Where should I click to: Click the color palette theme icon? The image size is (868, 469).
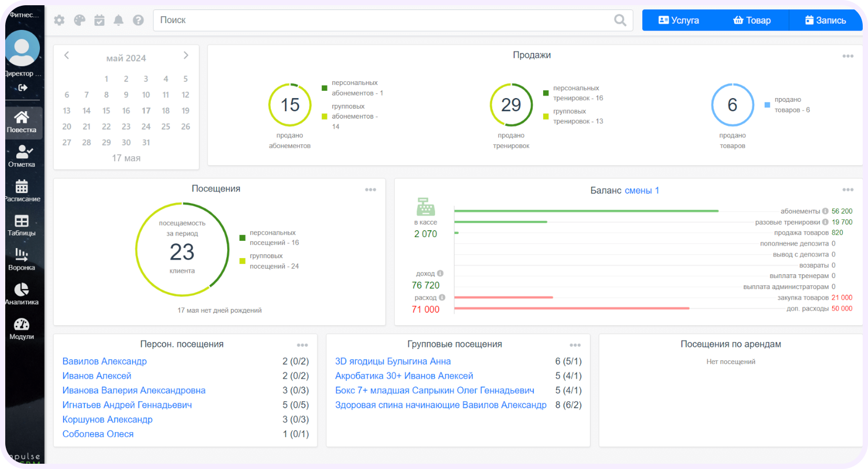79,20
